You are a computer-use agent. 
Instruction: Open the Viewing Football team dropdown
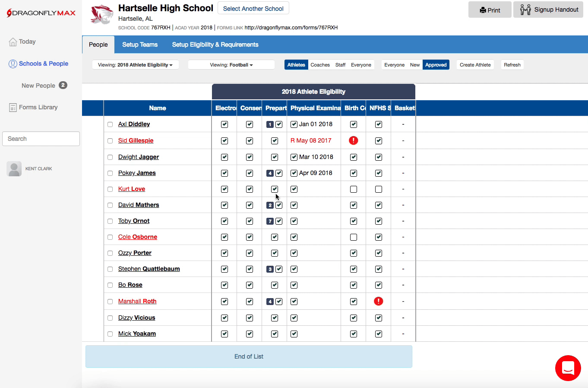[x=231, y=65]
